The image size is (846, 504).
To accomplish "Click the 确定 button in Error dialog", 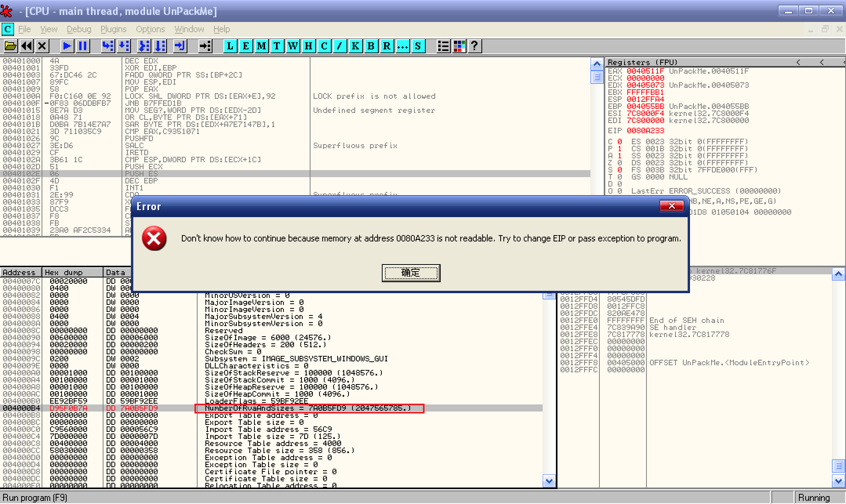I will click(x=411, y=273).
